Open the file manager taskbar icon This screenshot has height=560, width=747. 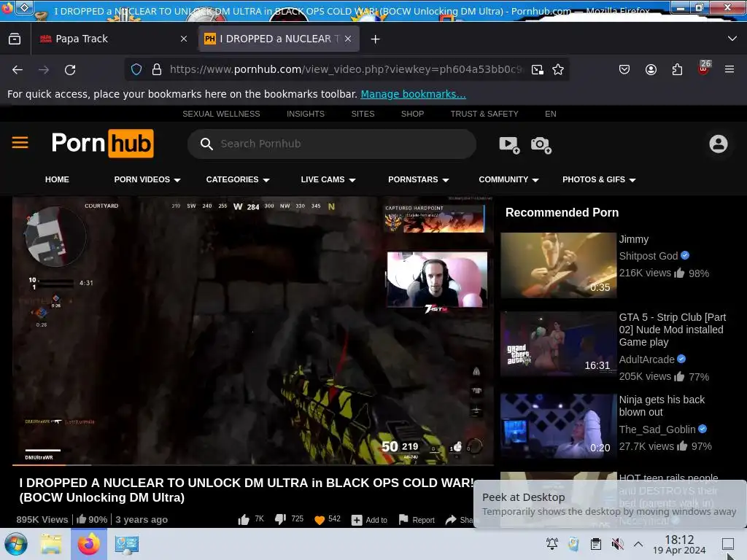51,544
